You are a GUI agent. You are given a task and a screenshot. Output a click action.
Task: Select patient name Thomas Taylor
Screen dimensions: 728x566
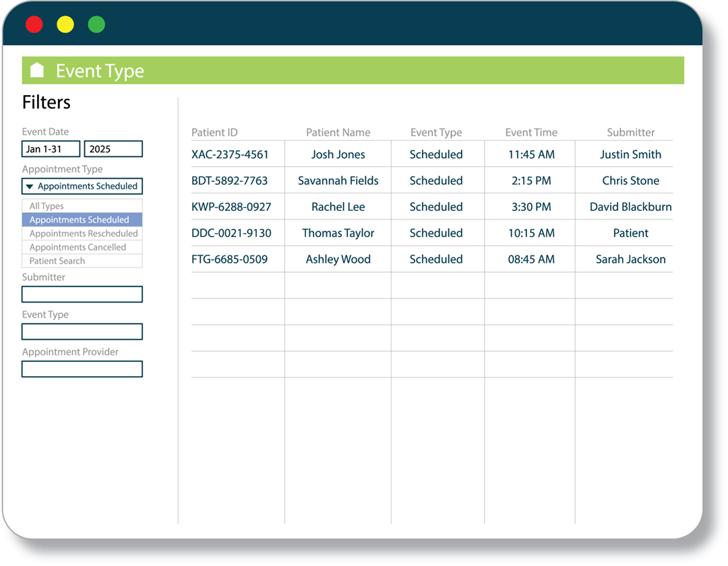[x=338, y=233]
